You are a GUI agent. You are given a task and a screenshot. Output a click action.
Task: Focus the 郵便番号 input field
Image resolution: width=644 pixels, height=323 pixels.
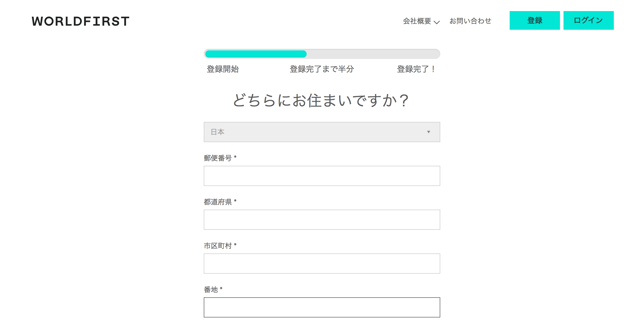click(322, 176)
